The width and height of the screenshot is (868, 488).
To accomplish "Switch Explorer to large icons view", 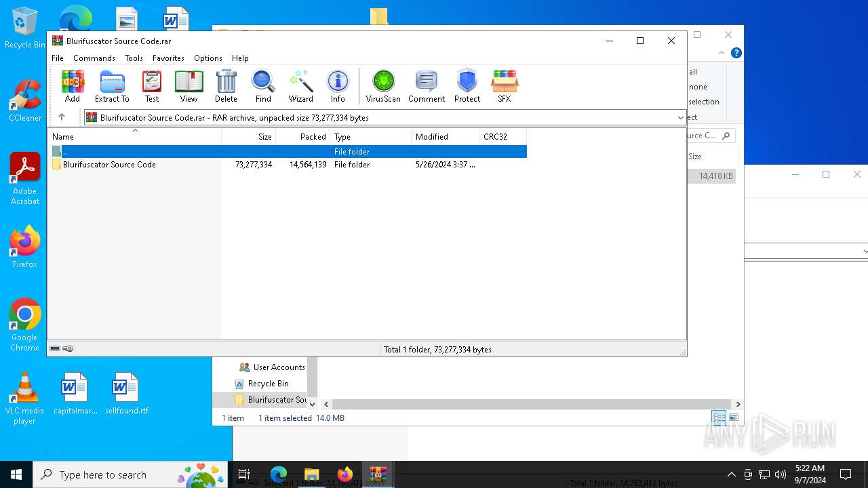I will [x=734, y=418].
